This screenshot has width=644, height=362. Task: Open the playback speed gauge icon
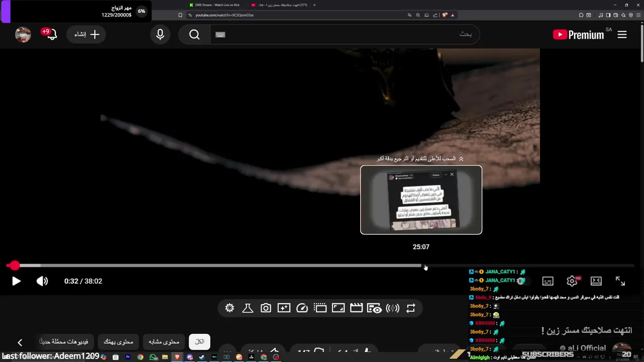coord(302,308)
